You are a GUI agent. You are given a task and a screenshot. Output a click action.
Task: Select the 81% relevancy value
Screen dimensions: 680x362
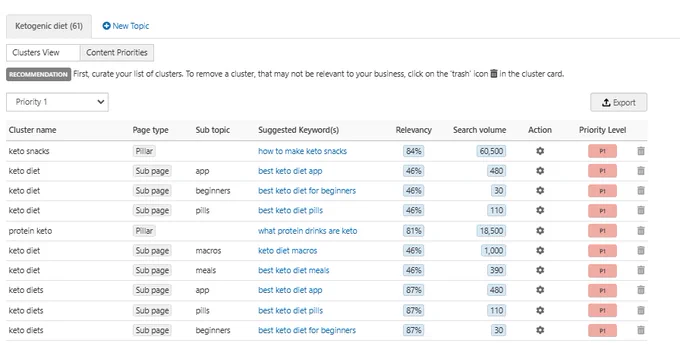(413, 231)
